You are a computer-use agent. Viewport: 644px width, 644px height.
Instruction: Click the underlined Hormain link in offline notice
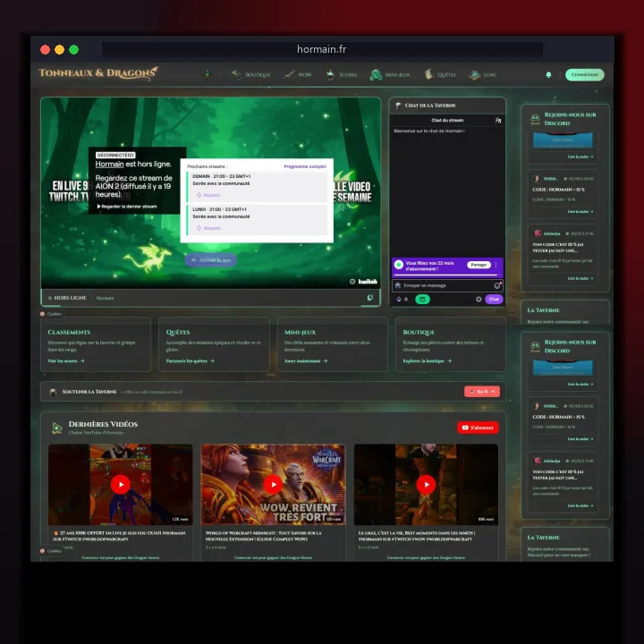[x=109, y=164]
